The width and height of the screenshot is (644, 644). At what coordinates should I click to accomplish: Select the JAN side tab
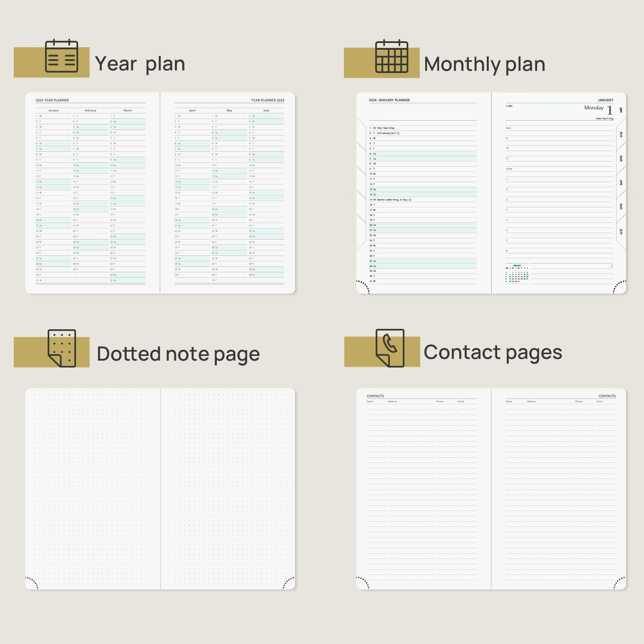(621, 110)
